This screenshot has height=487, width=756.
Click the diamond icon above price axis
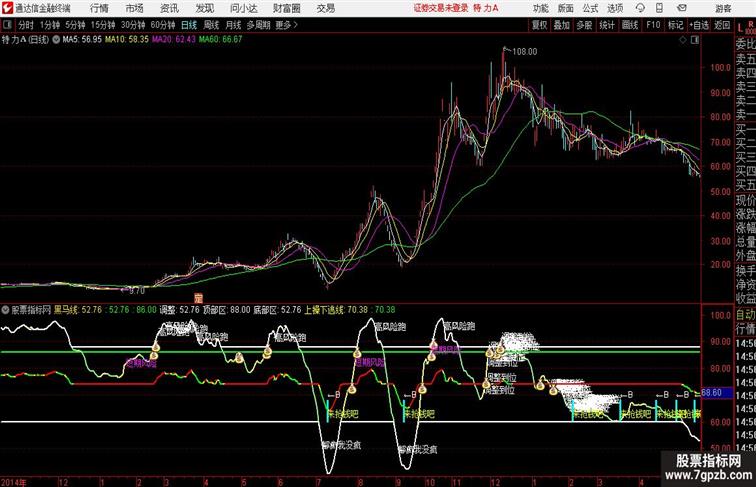pyautogui.click(x=683, y=40)
